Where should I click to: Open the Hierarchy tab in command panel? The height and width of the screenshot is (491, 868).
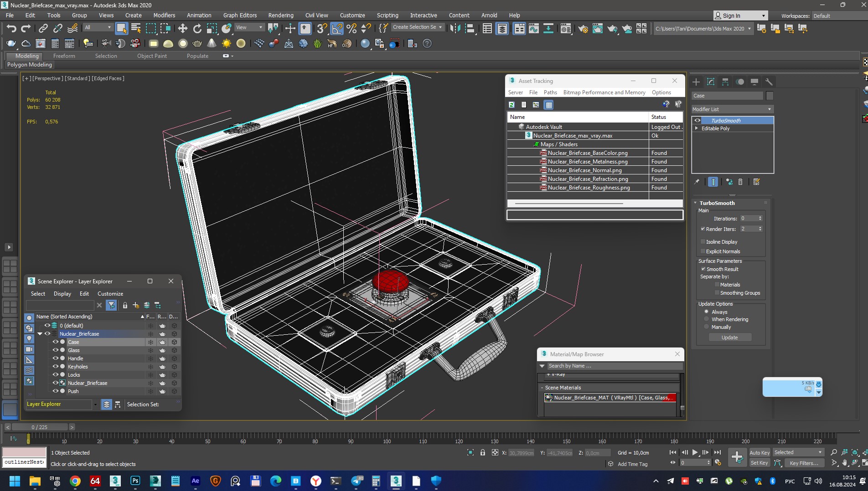pos(725,82)
